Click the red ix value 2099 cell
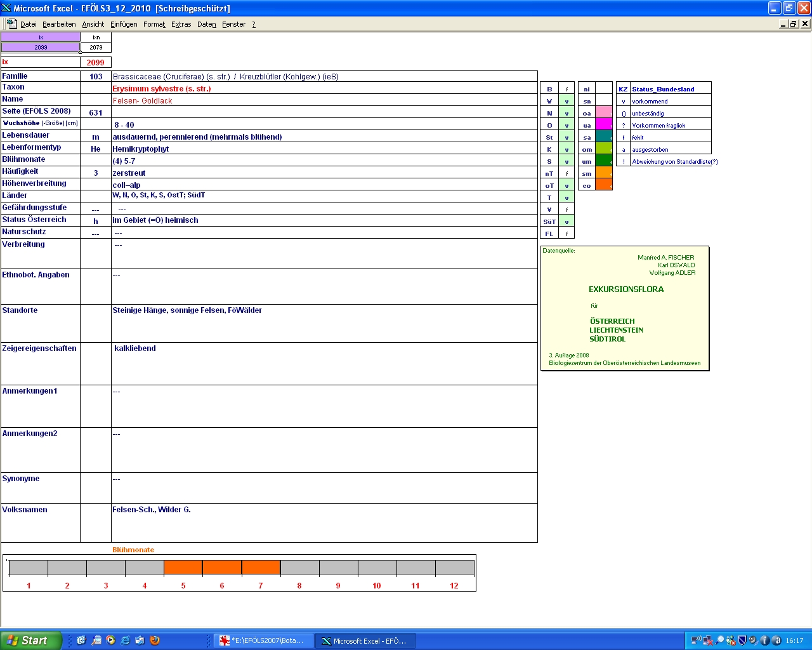The image size is (812, 650). (x=96, y=62)
